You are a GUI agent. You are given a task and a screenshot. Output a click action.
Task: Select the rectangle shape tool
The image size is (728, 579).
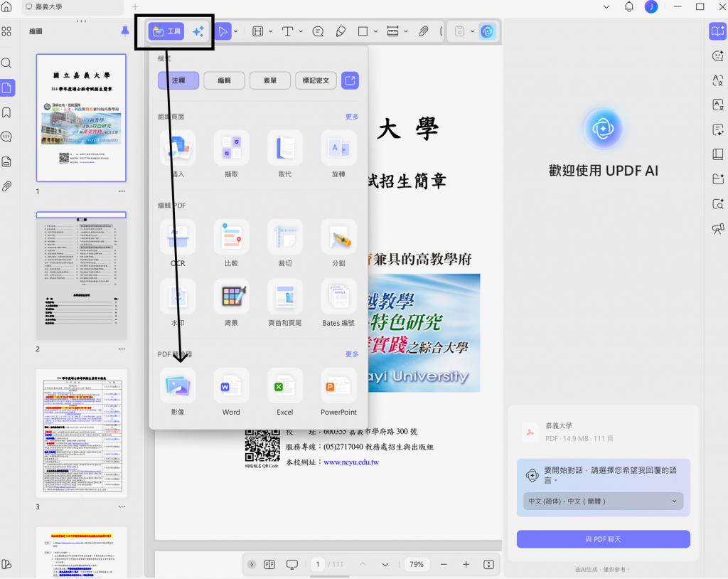363,31
